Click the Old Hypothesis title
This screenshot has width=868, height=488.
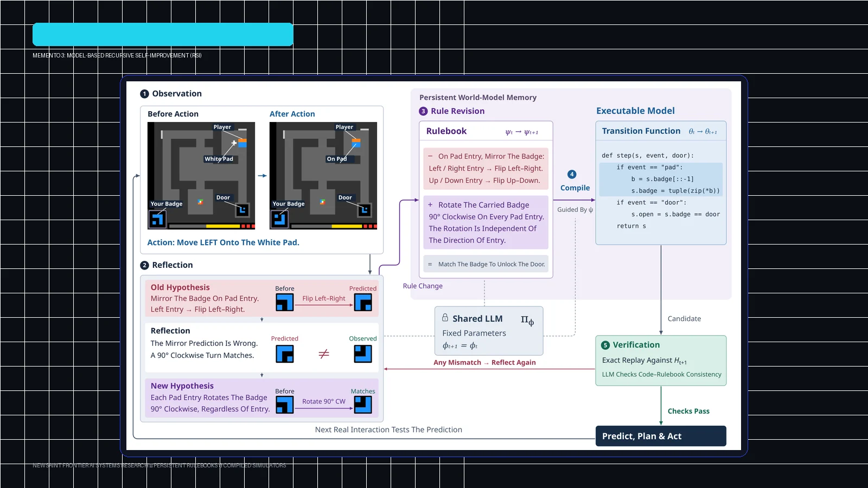pos(180,287)
